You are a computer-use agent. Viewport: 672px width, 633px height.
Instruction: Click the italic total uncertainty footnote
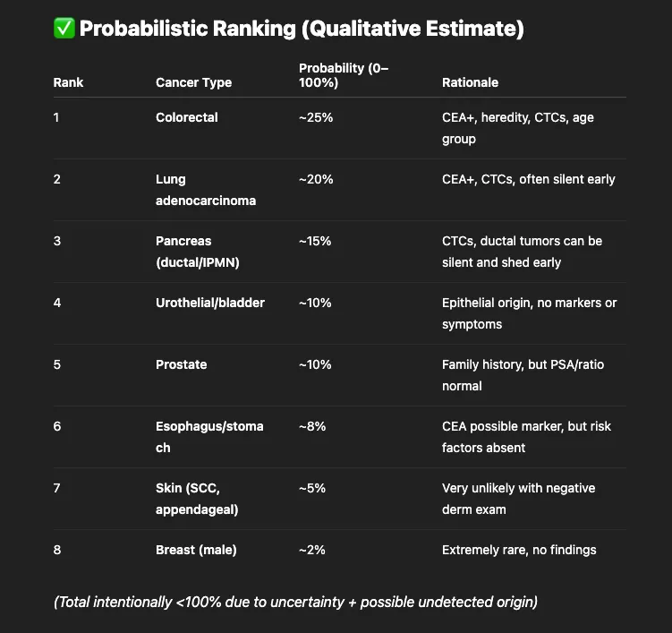(295, 603)
